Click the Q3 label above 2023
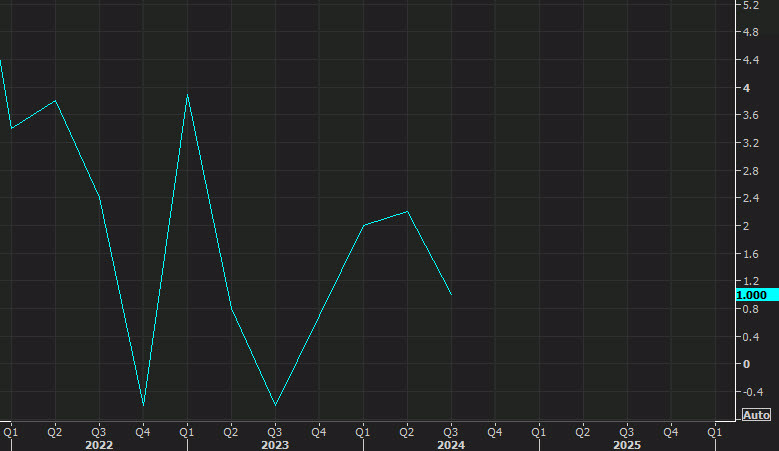779x451 pixels. [x=275, y=432]
